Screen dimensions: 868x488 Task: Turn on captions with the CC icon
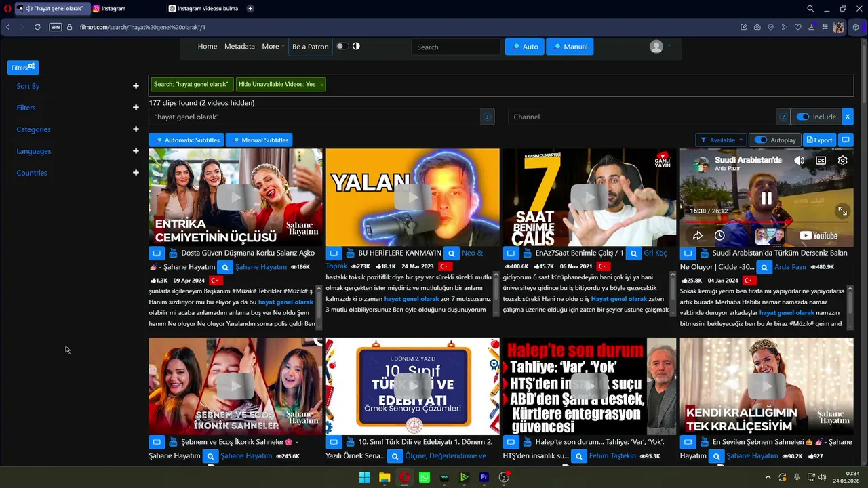(821, 161)
